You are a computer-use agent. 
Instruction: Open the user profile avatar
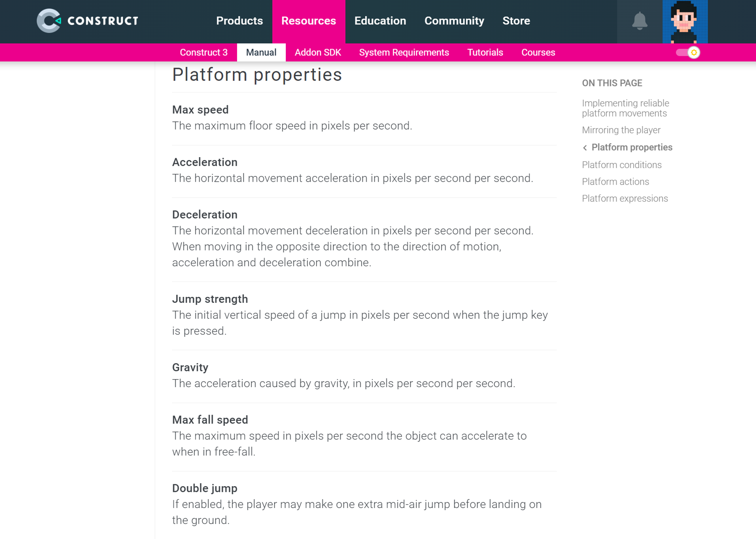(x=685, y=22)
